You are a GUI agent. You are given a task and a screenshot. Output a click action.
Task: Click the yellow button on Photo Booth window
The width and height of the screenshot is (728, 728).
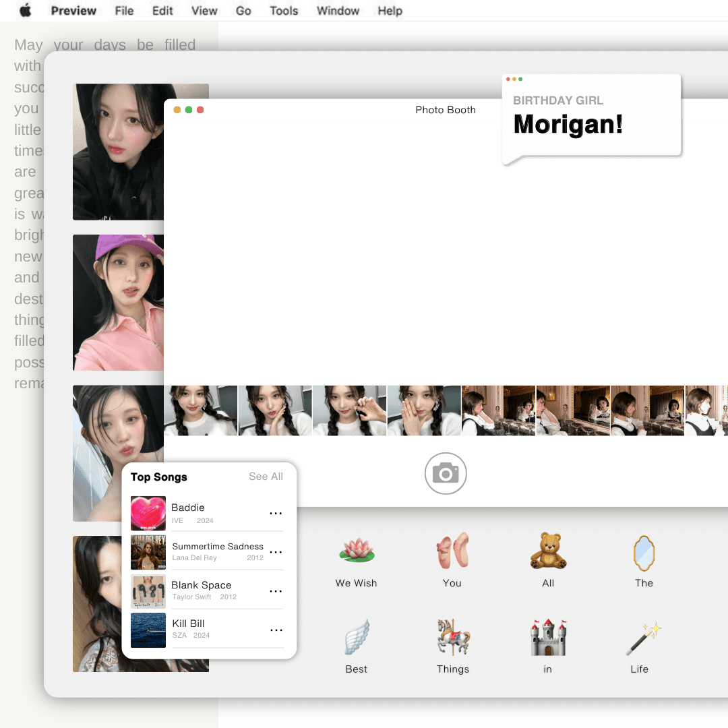click(177, 110)
